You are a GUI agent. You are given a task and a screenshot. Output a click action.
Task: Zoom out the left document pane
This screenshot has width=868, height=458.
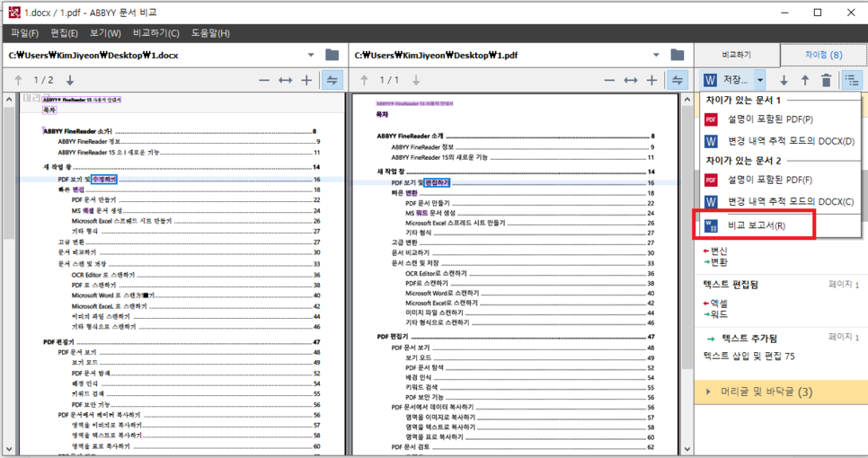tap(264, 80)
